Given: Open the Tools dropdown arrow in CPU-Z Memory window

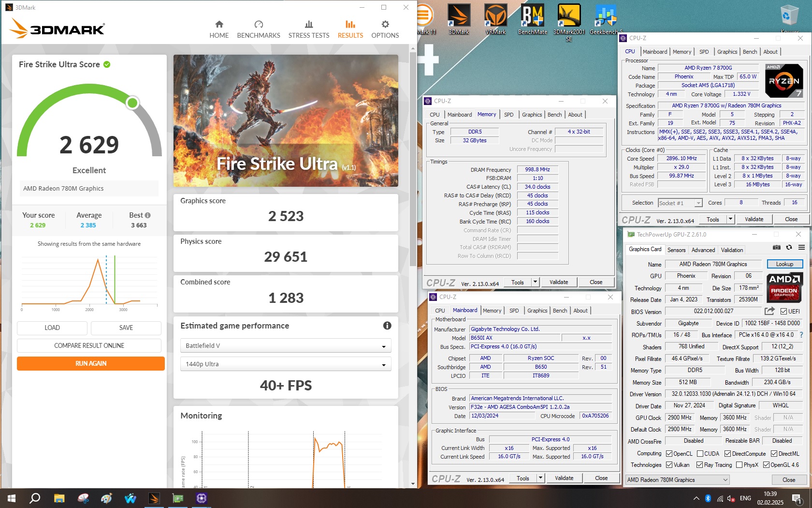Looking at the screenshot, I should (x=535, y=282).
